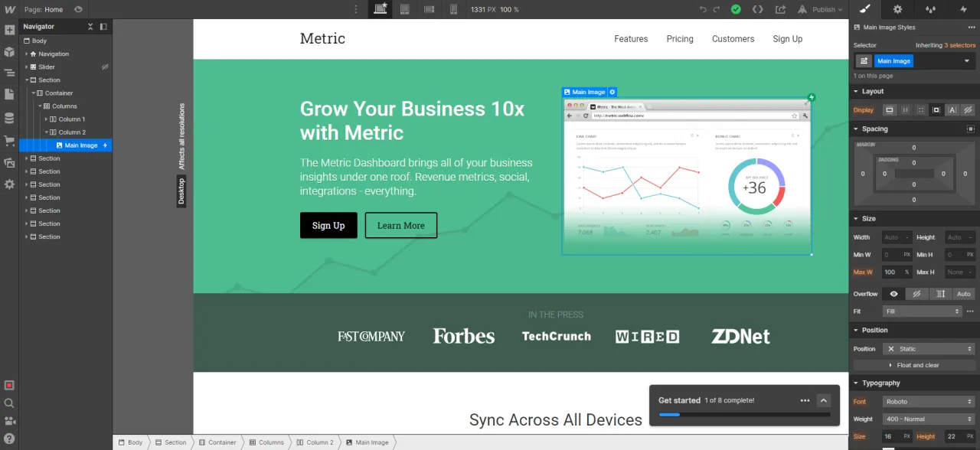Switch to the Element Settings tab
The width and height of the screenshot is (980, 450).
[x=897, y=9]
